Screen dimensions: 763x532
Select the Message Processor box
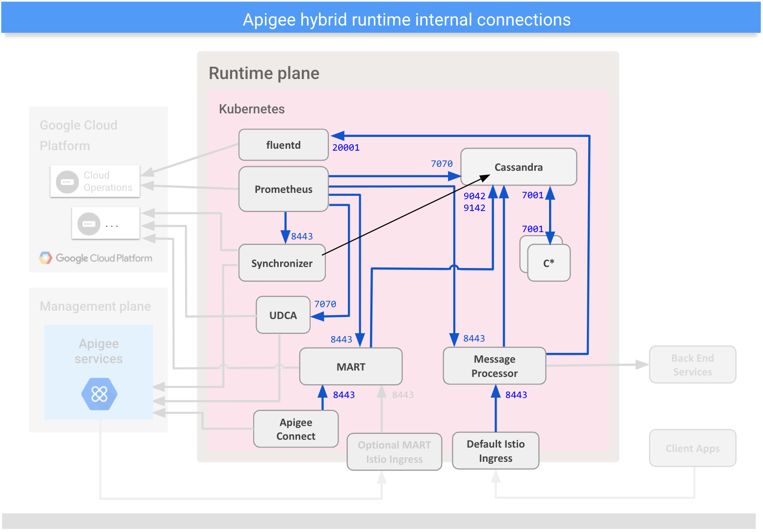(494, 366)
